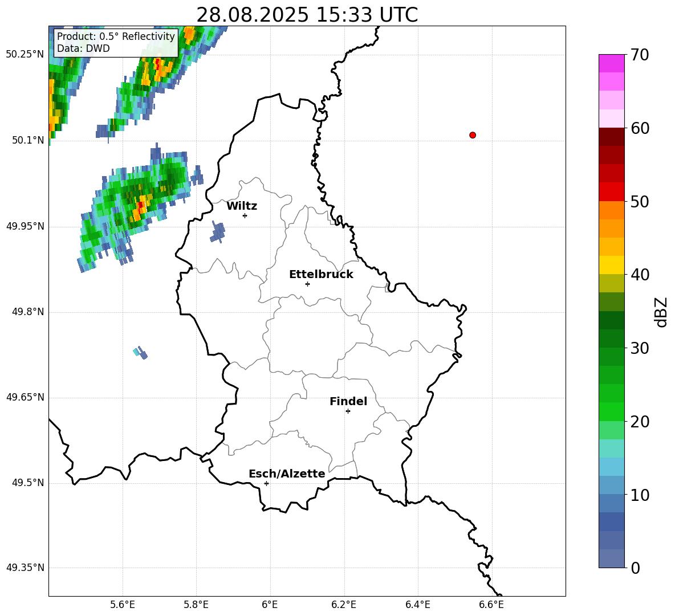Click the dBZ colorbar label
Viewport: 675px width, 616px height.
tap(661, 312)
